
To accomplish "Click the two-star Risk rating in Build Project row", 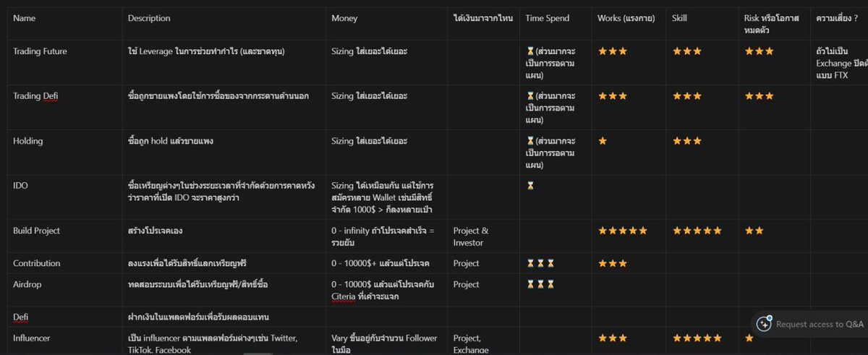I will coord(754,231).
